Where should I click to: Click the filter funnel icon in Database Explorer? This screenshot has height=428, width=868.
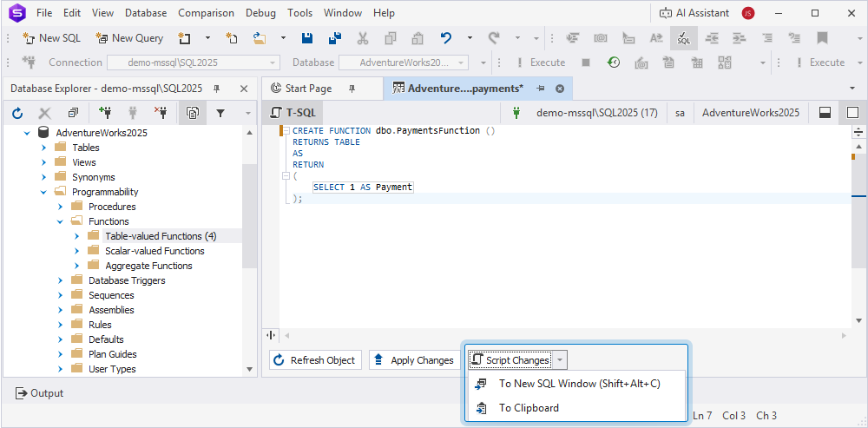220,114
